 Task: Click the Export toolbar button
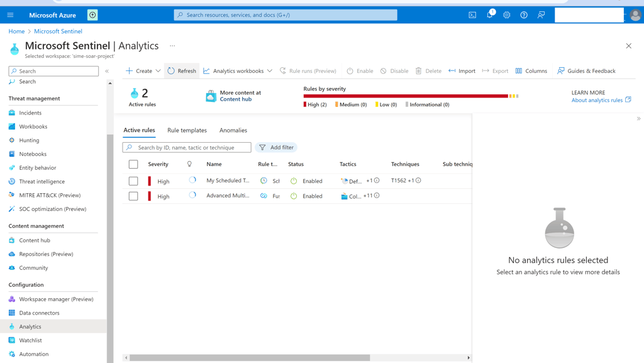495,71
